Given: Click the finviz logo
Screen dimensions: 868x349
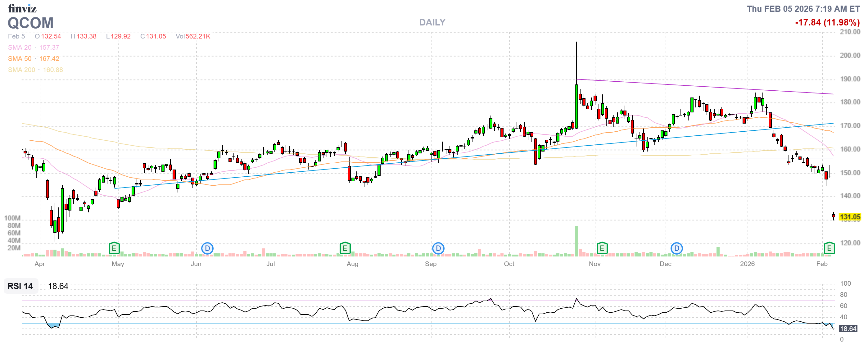Looking at the screenshot, I should [22, 8].
